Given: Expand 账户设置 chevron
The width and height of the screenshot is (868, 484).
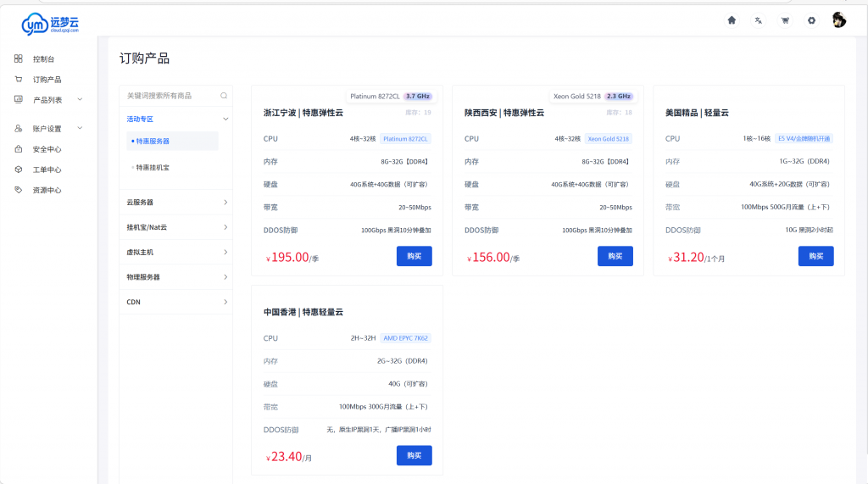Looking at the screenshot, I should pos(80,129).
